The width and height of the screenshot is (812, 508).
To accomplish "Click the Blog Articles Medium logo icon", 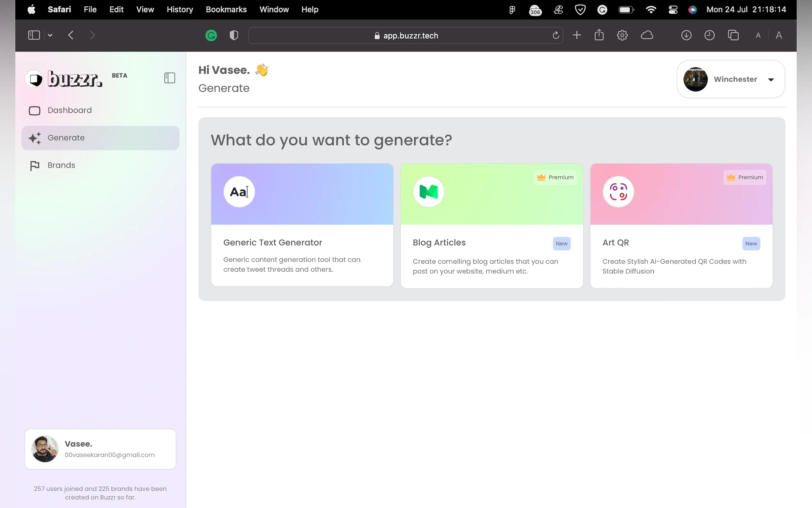I will [428, 192].
